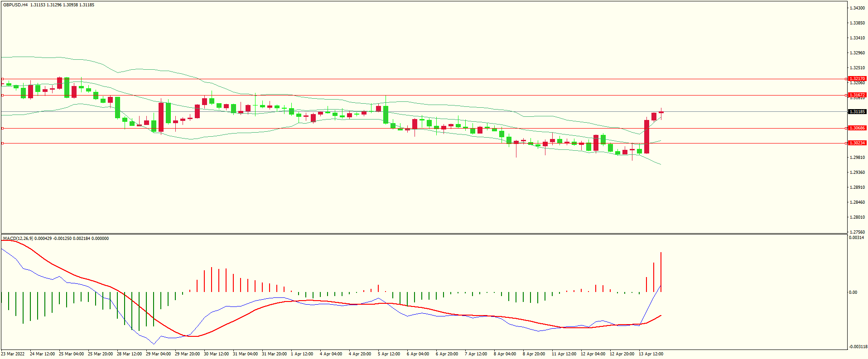Click the large red breakout candle on 13 Apr
Image resolution: width=868 pixels, height=359 pixels.
[x=646, y=136]
